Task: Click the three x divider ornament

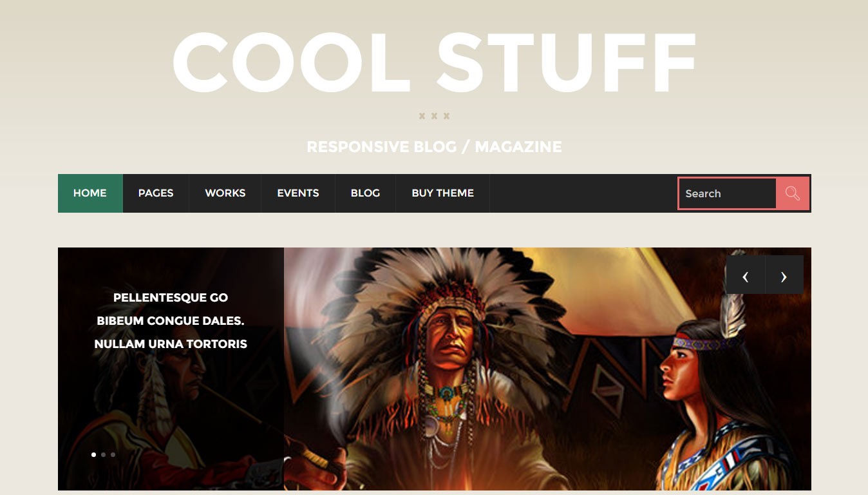Action: [434, 116]
